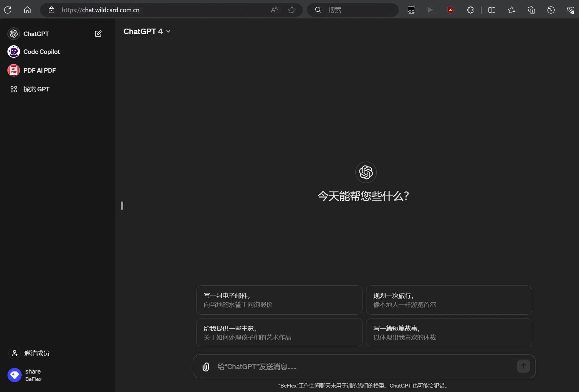Select the 写一封电子邮件 suggestion card

click(x=279, y=300)
